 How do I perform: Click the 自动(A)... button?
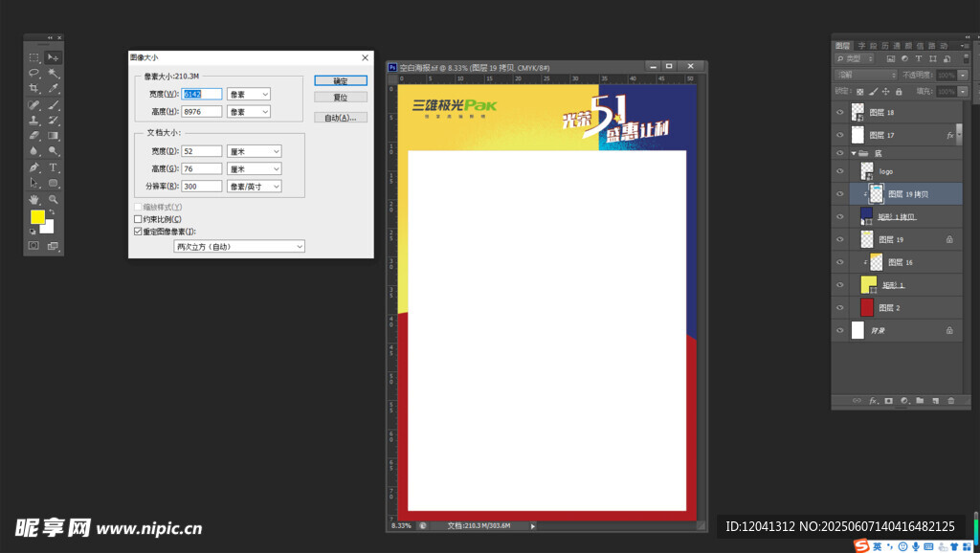(340, 118)
